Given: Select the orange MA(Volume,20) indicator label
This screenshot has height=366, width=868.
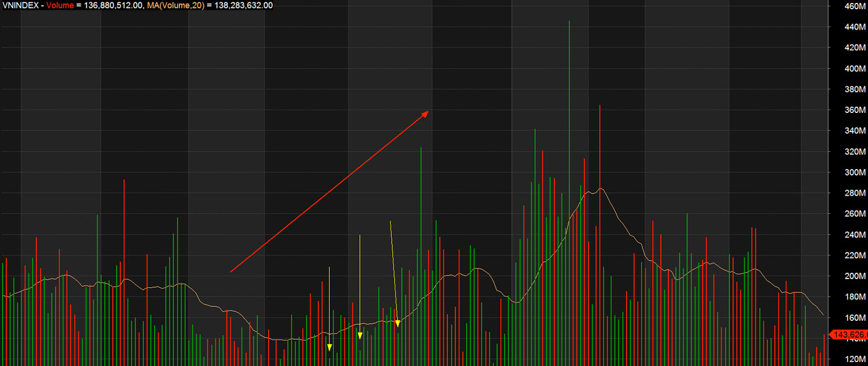Looking at the screenshot, I should click(x=174, y=5).
